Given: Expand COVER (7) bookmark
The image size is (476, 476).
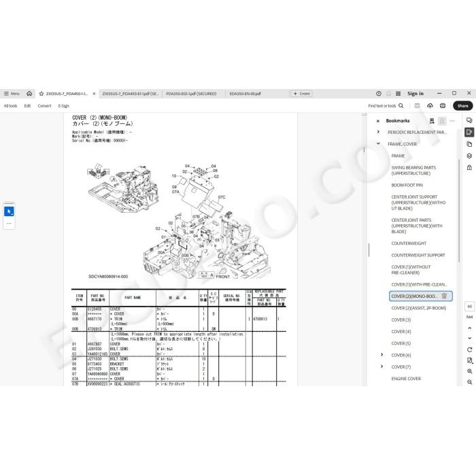Looking at the screenshot, I should (x=382, y=367).
